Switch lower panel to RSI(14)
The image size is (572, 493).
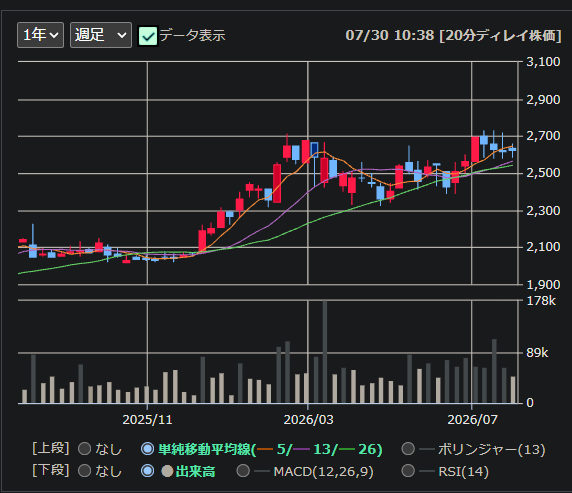tap(408, 471)
